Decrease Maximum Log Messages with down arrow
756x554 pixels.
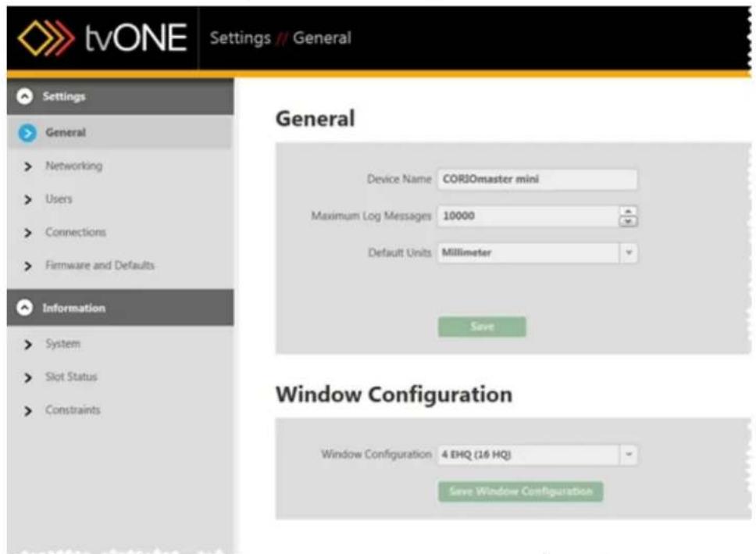628,221
